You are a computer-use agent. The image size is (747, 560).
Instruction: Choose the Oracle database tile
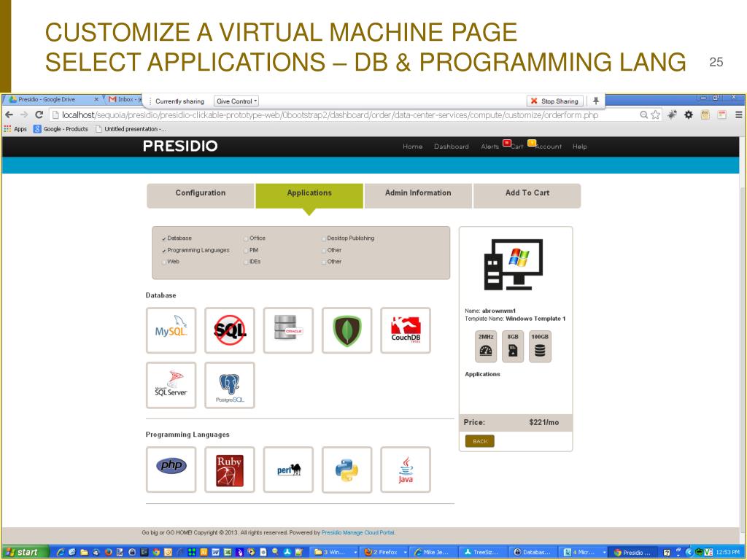pos(288,330)
